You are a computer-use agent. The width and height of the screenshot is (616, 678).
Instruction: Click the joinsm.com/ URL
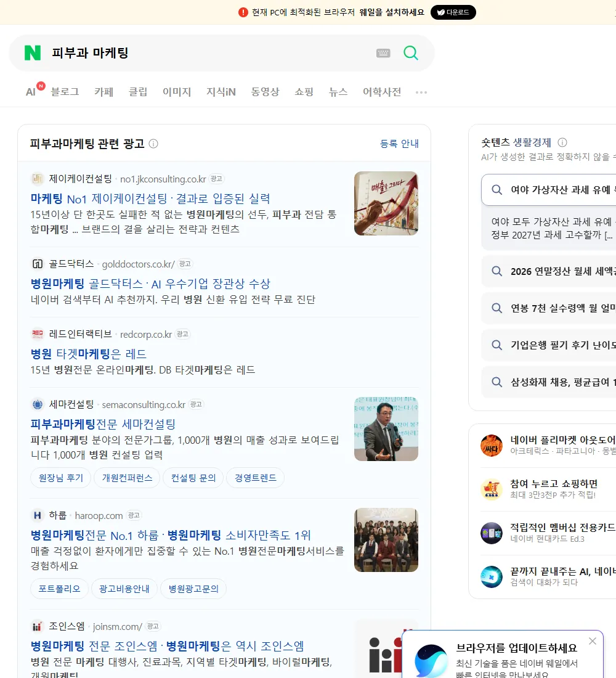click(118, 627)
